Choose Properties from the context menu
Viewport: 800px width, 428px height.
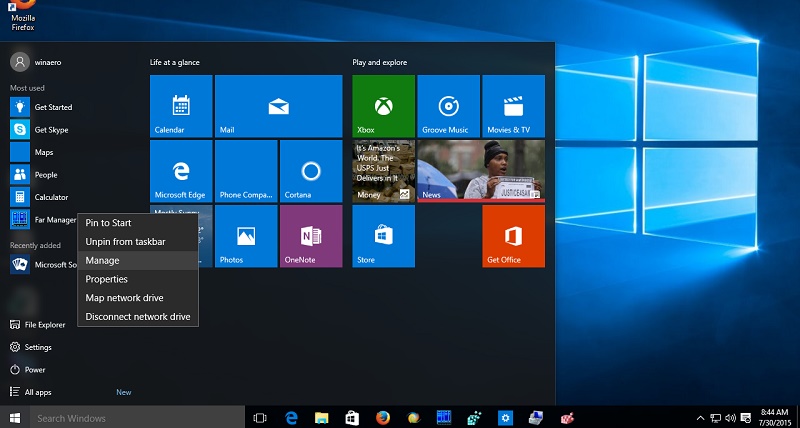[x=138, y=279]
